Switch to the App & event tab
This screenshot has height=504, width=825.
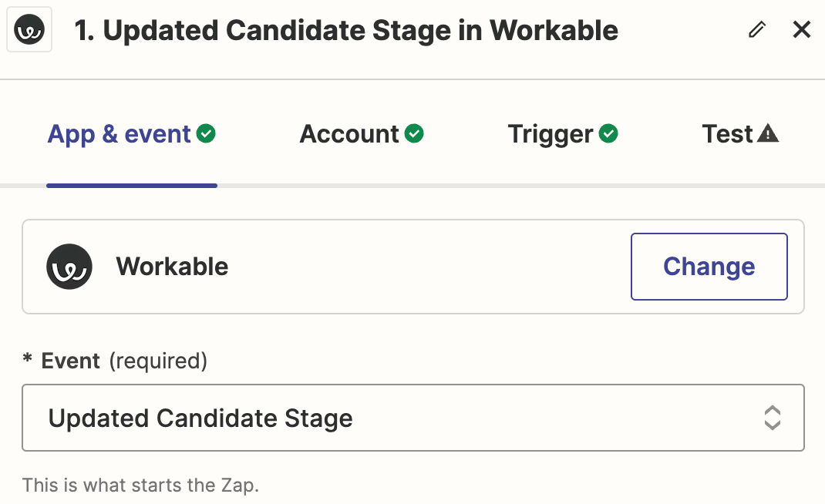[x=120, y=134]
